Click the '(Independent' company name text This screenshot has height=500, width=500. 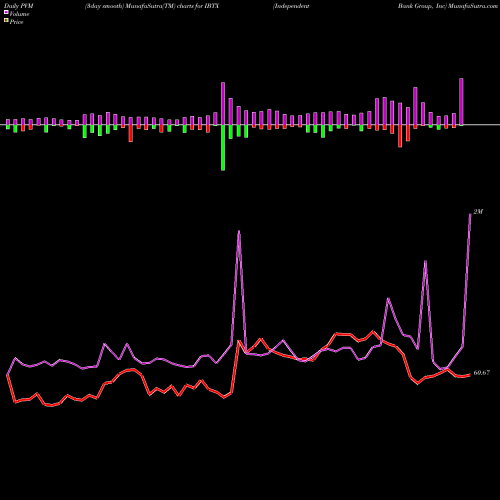pyautogui.click(x=291, y=6)
